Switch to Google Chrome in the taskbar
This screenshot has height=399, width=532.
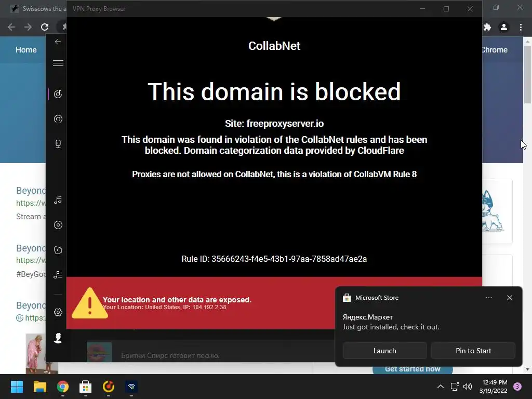(x=62, y=387)
